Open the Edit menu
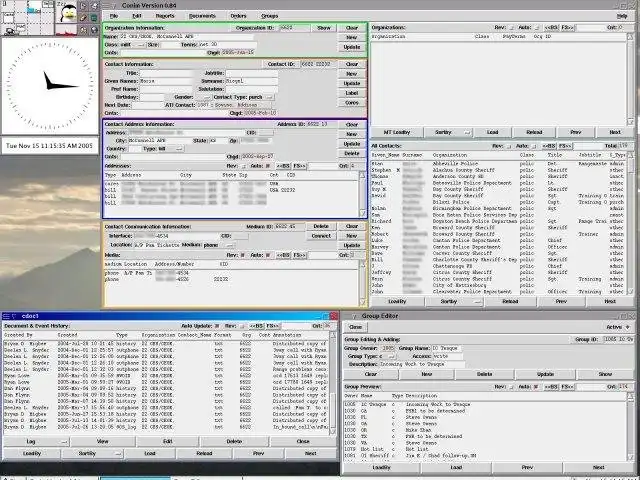 pos(137,16)
